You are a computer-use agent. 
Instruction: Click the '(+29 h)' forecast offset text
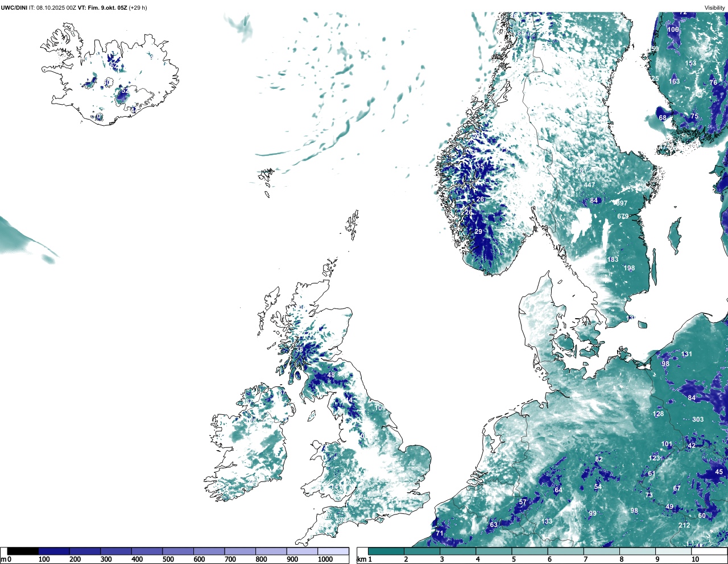pos(138,7)
